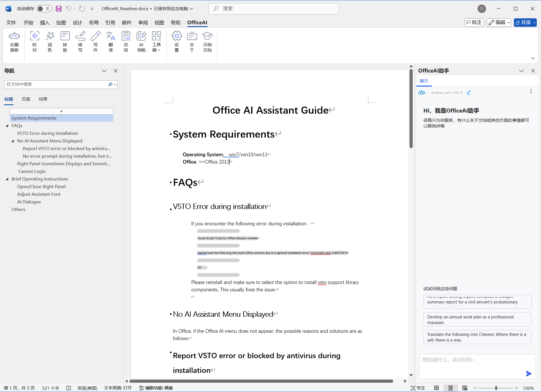Toggle 文本预测 text prediction in status bar

pyautogui.click(x=118, y=388)
